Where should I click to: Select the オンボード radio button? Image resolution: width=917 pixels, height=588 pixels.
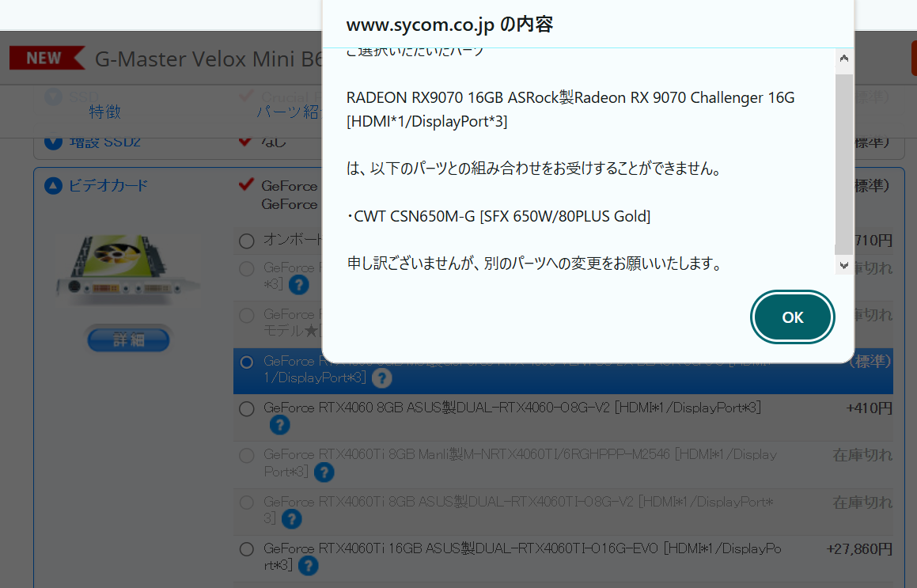(247, 241)
